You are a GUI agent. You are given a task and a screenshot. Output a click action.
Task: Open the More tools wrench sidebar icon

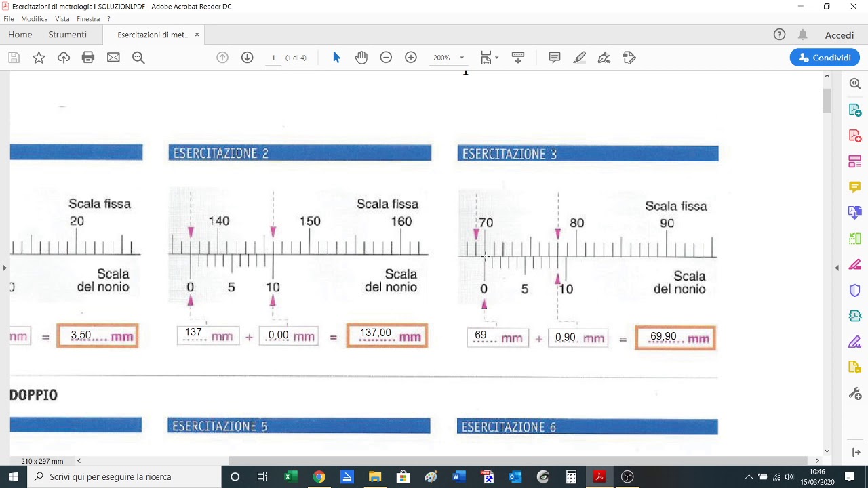tap(855, 394)
